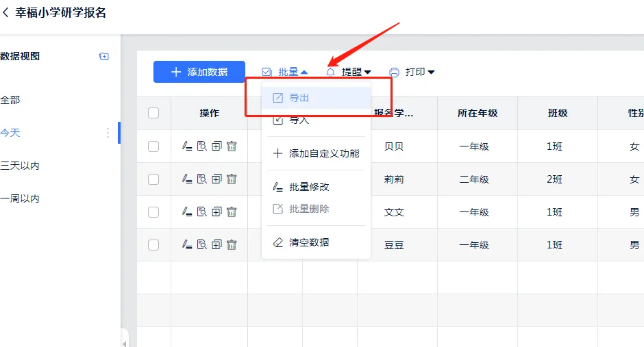The image size is (644, 347).
Task: Select 批量修改 in the dropdown menu
Action: click(309, 187)
